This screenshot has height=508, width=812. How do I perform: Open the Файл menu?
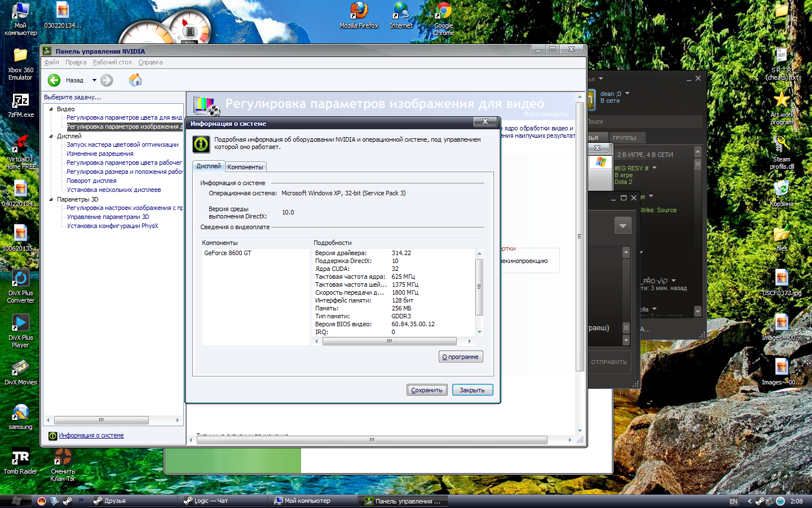[51, 62]
